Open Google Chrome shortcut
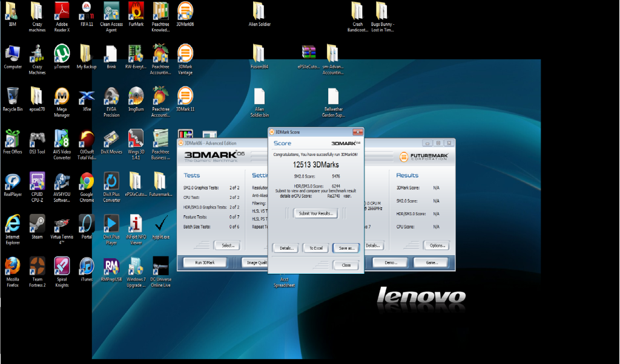 (x=87, y=187)
